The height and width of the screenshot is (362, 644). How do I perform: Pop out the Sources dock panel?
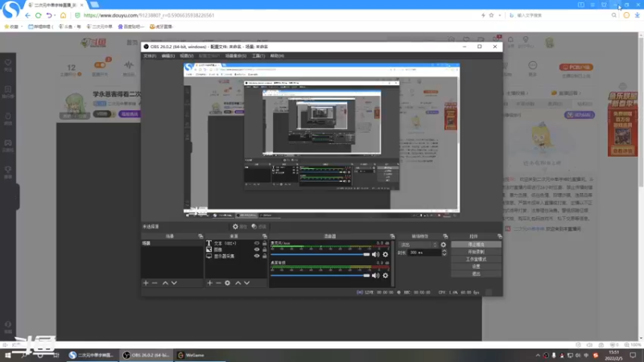pos(265,237)
